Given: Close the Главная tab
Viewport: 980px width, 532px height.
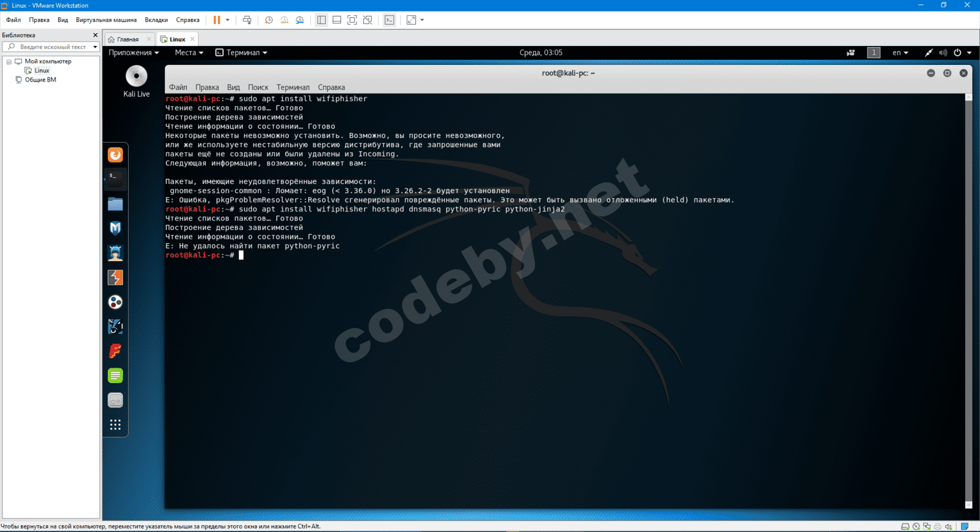Looking at the screenshot, I should point(149,39).
